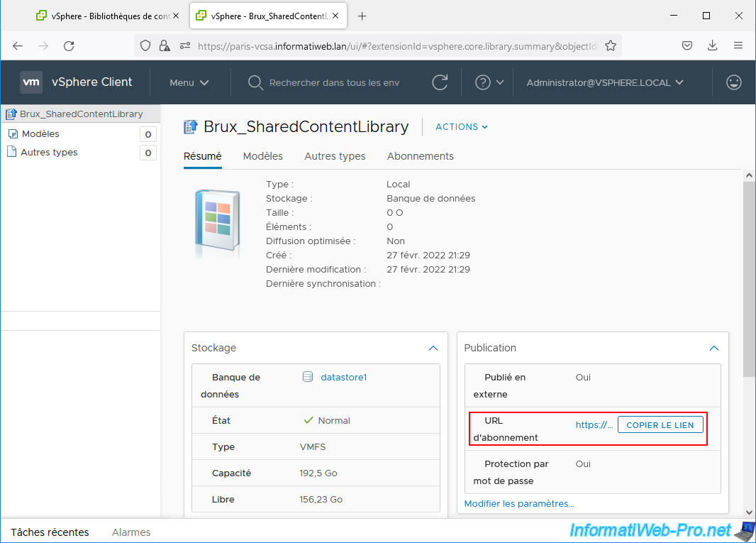756x543 pixels.
Task: Click the Autres types file icon in sidebar
Action: click(x=12, y=152)
